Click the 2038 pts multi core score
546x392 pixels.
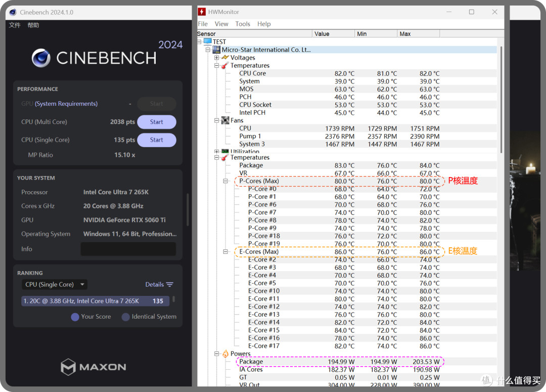tap(122, 122)
